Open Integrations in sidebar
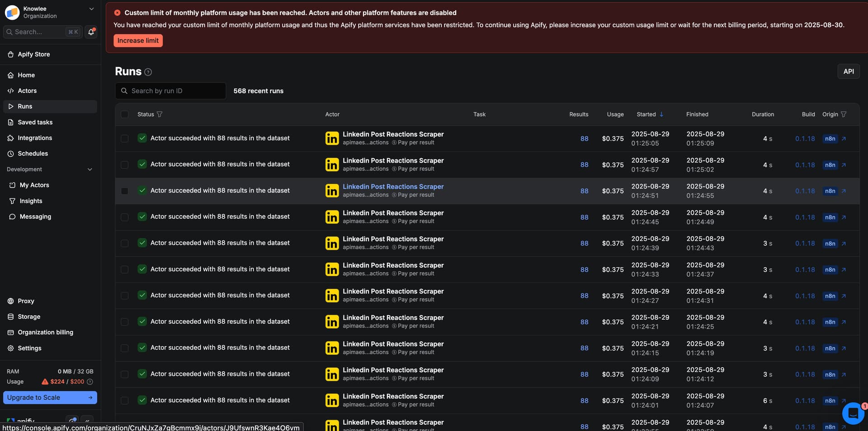This screenshot has width=868, height=431. click(50, 138)
